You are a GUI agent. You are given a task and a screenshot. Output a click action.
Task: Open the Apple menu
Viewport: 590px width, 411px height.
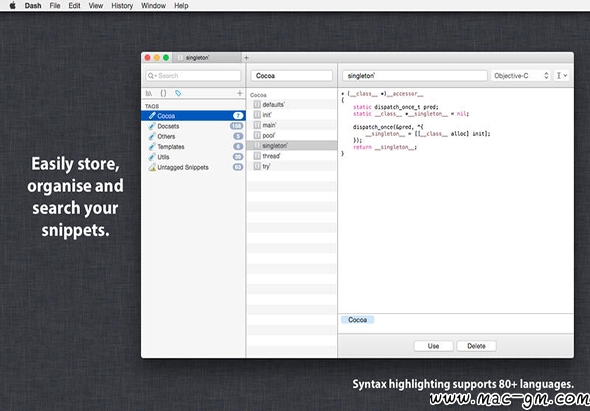[x=12, y=6]
